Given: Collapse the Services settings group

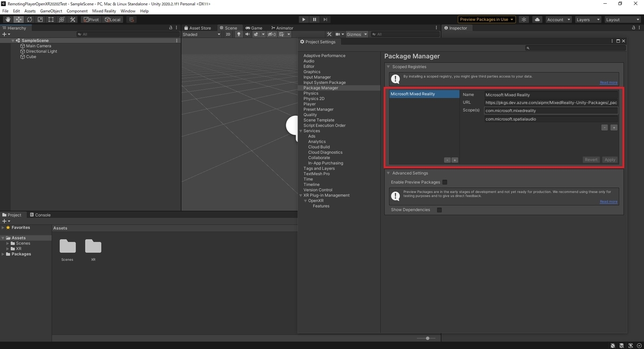Looking at the screenshot, I should (x=301, y=131).
